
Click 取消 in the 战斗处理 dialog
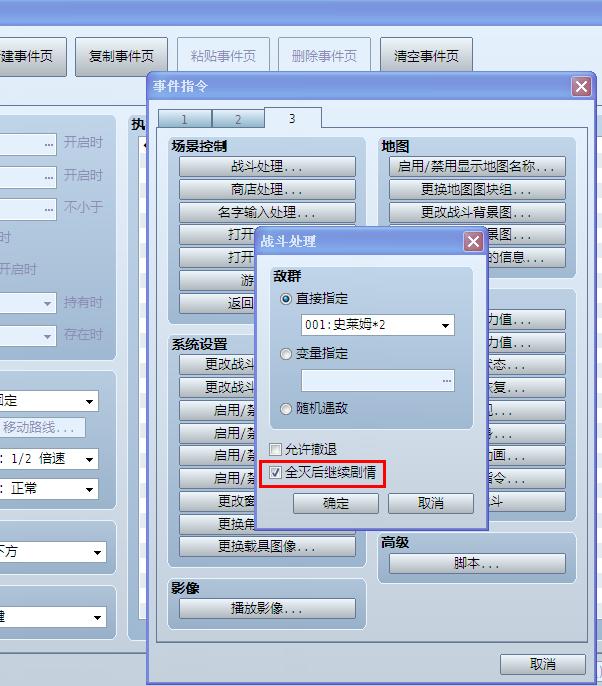[x=431, y=503]
